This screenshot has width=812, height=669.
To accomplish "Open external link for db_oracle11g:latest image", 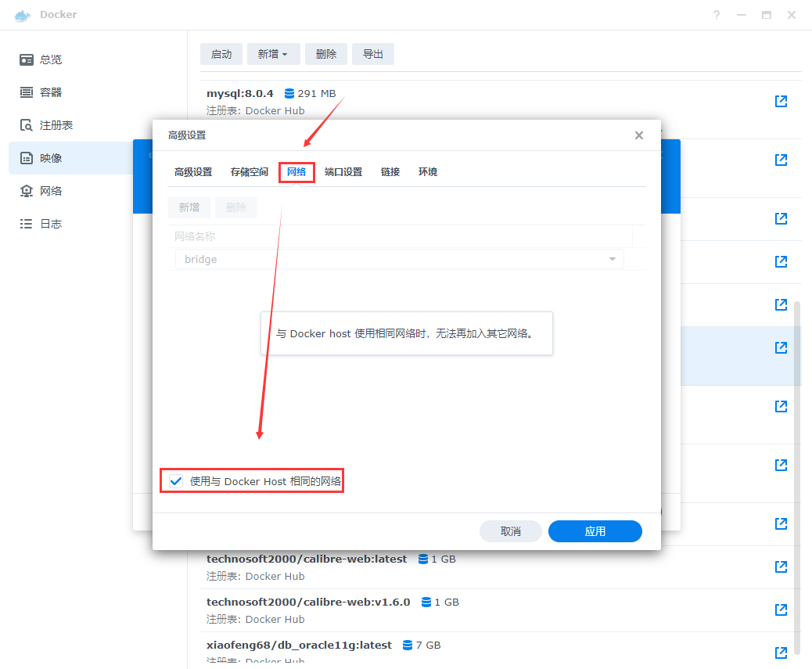I will pyautogui.click(x=780, y=653).
